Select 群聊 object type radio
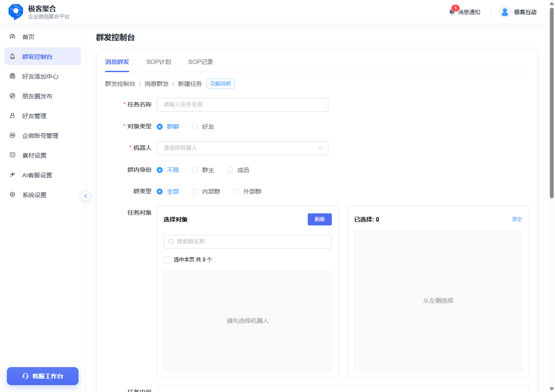This screenshot has width=555, height=392. 160,127
